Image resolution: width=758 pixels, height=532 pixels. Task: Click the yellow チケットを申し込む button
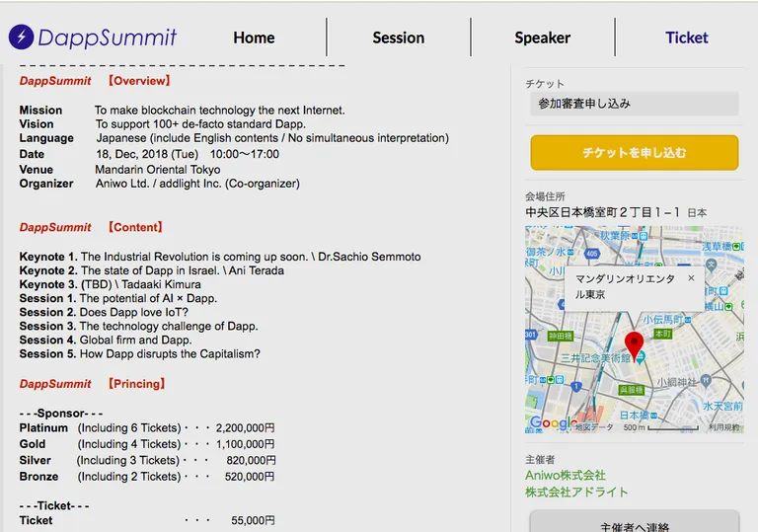coord(635,153)
